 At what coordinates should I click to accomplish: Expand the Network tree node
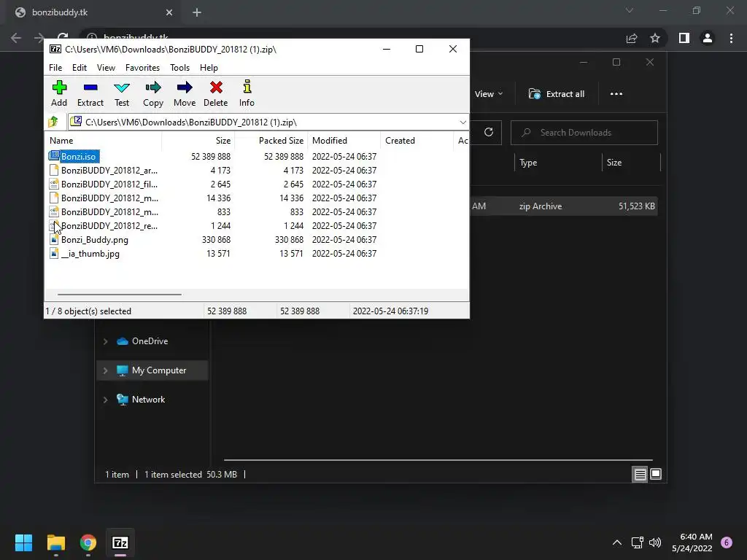105,400
